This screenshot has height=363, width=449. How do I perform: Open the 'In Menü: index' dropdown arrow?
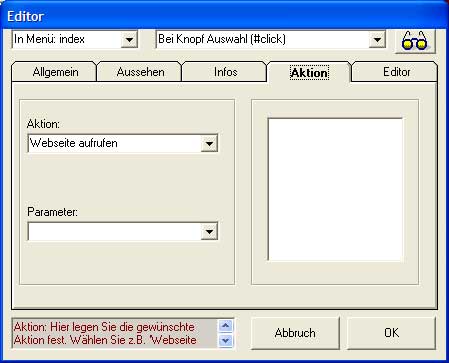coord(129,40)
